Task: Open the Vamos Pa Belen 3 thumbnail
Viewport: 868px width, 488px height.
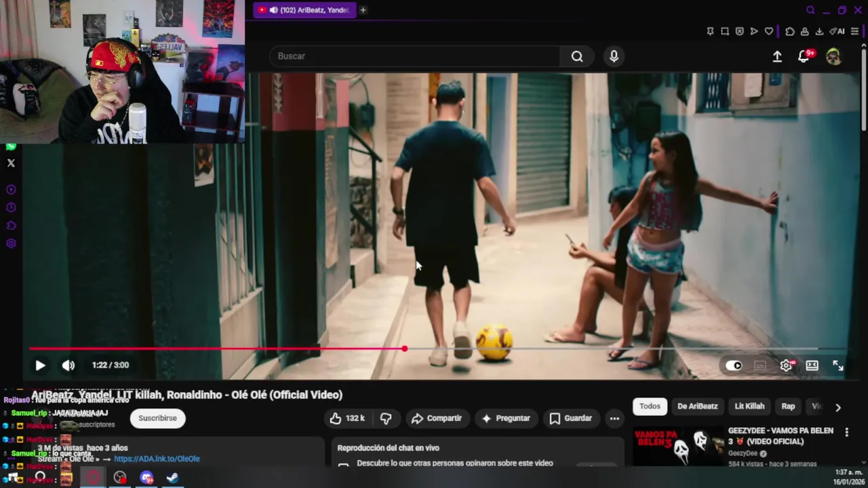Action: click(678, 446)
